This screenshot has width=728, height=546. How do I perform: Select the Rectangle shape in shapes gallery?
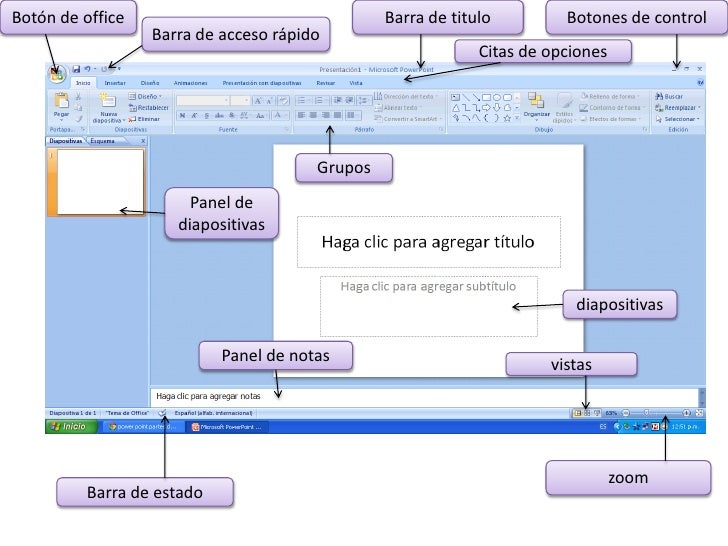[x=487, y=98]
